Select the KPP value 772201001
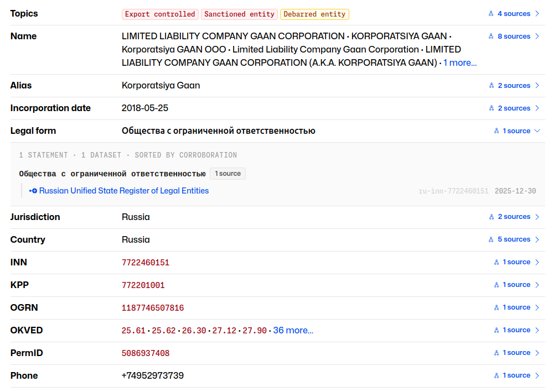This screenshot has width=548, height=392. [x=143, y=285]
